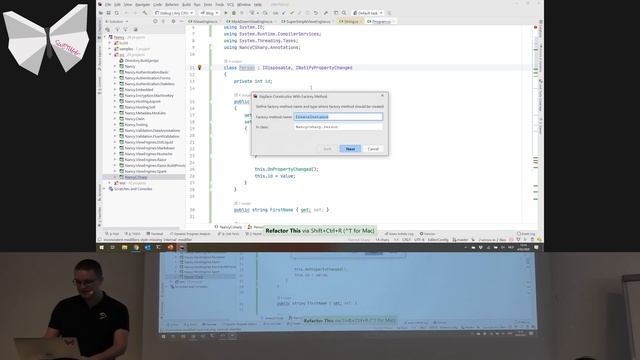Open Solution explorer gear settings
This screenshot has height=360, width=640.
coord(173,21)
